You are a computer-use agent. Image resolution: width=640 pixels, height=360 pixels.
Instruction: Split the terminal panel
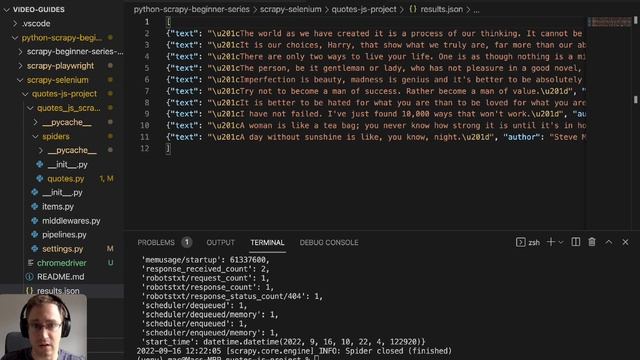coord(576,242)
